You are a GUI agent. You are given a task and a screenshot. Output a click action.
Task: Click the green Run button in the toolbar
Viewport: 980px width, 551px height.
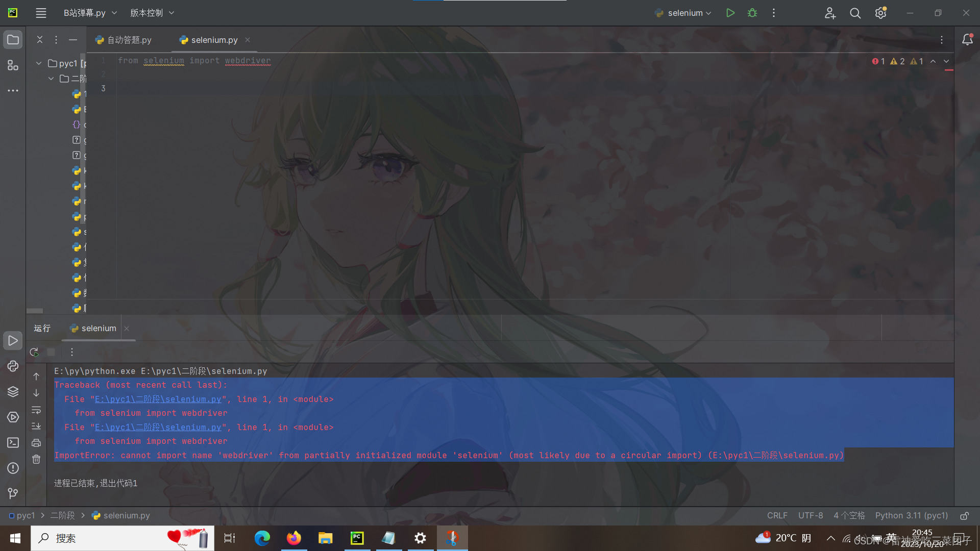point(730,13)
